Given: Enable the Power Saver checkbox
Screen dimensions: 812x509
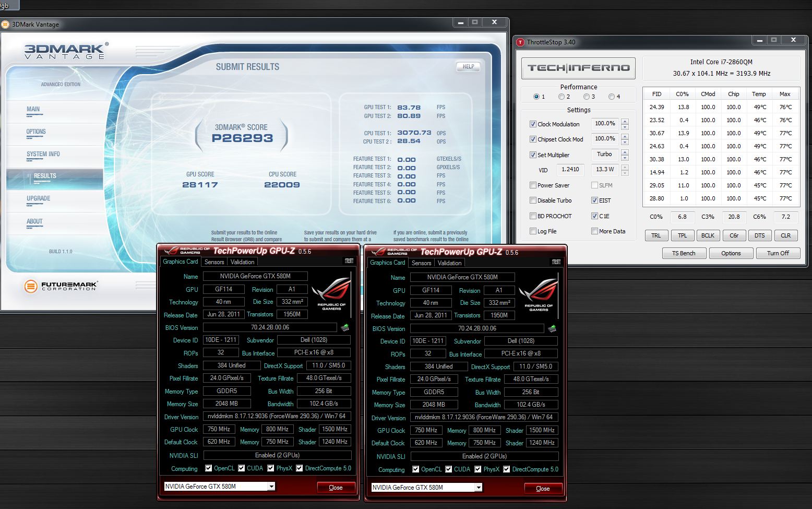Looking at the screenshot, I should tap(533, 185).
